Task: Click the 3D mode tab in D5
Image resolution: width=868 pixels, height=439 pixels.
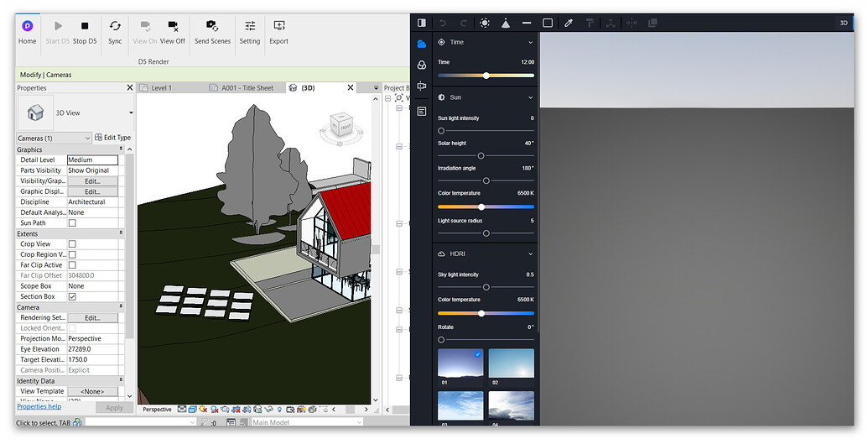Action: click(844, 23)
